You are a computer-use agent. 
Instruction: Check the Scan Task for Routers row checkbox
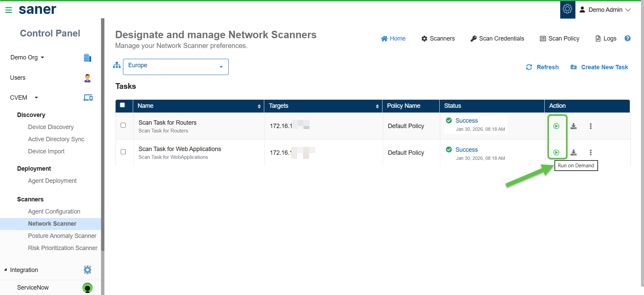click(123, 125)
